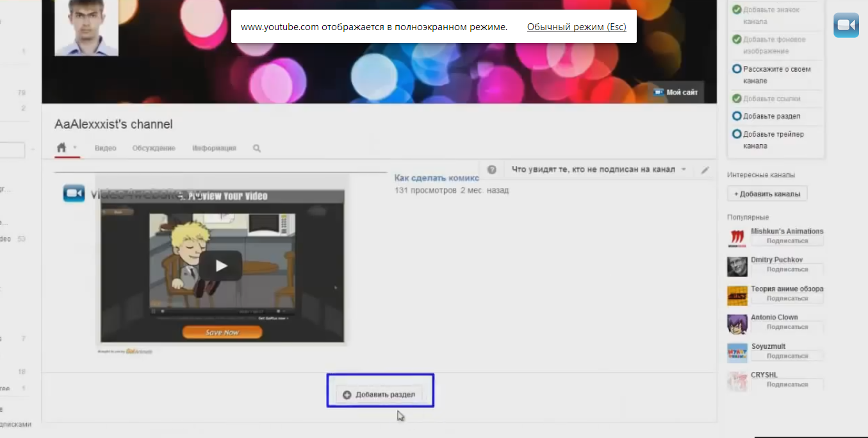The width and height of the screenshot is (868, 438).
Task: Open 'Как сделать комикс' video link
Action: [x=437, y=178]
